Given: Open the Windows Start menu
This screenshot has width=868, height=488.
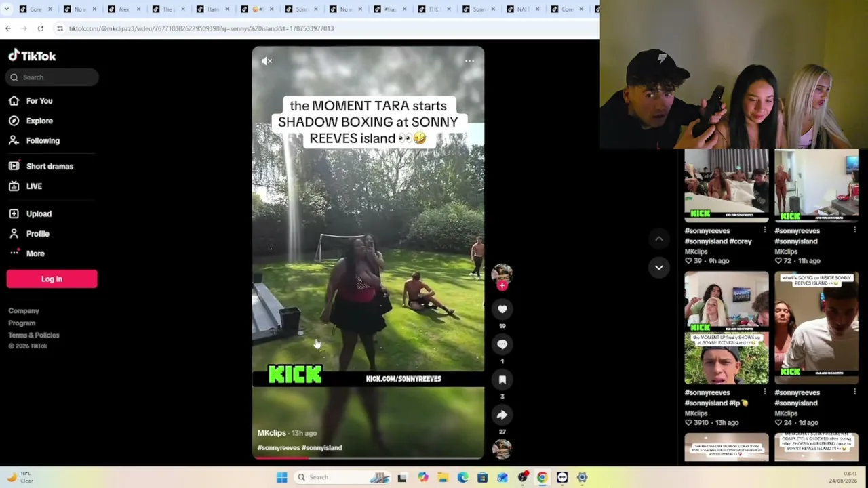Looking at the screenshot, I should coord(282,477).
